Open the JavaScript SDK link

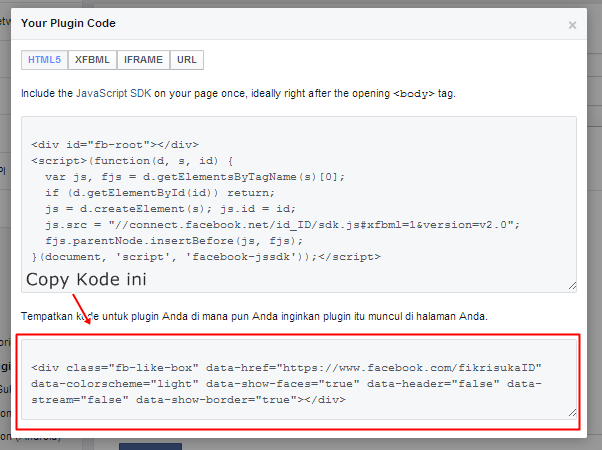[x=114, y=93]
